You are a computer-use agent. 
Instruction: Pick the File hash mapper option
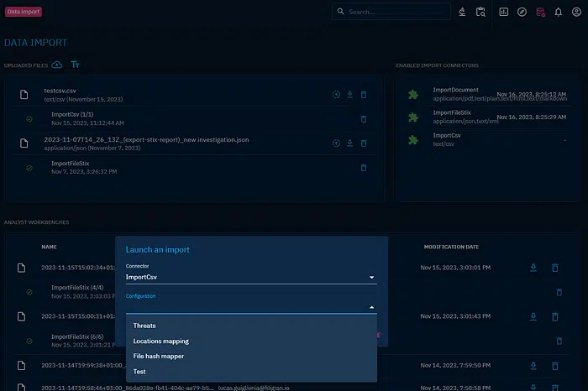pos(158,357)
